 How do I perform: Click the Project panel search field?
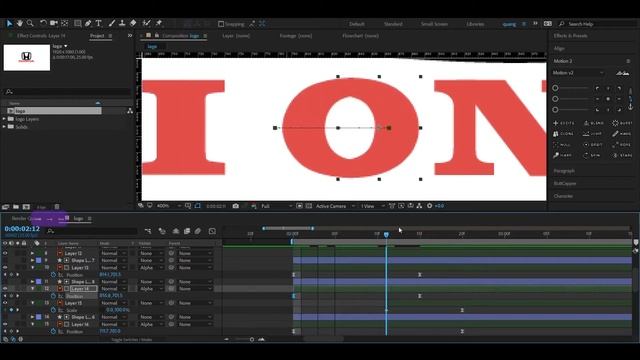coord(67,92)
